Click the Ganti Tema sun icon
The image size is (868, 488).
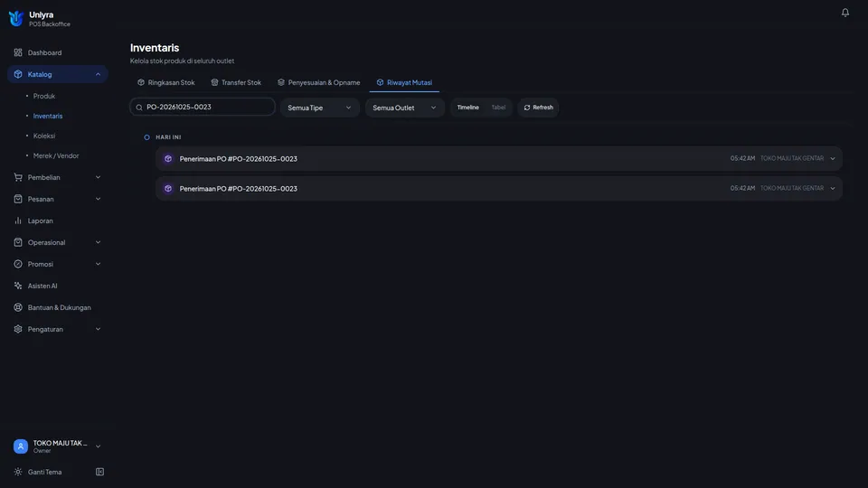pos(18,472)
